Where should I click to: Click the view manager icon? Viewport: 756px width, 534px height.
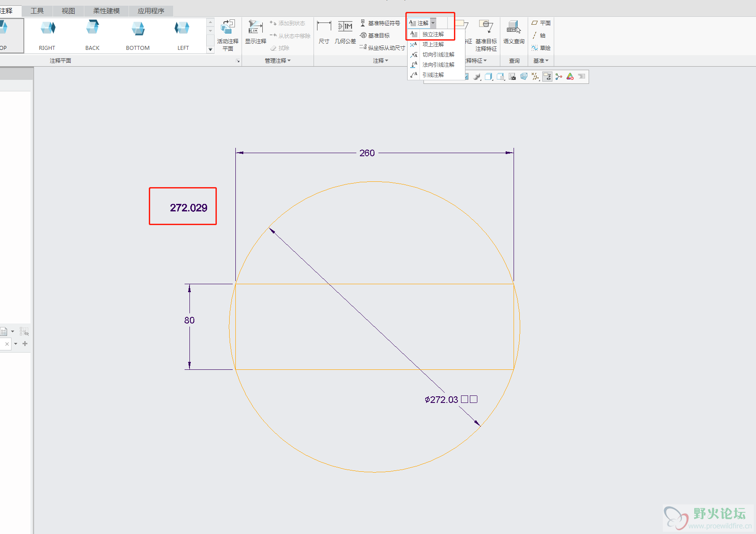(500, 77)
